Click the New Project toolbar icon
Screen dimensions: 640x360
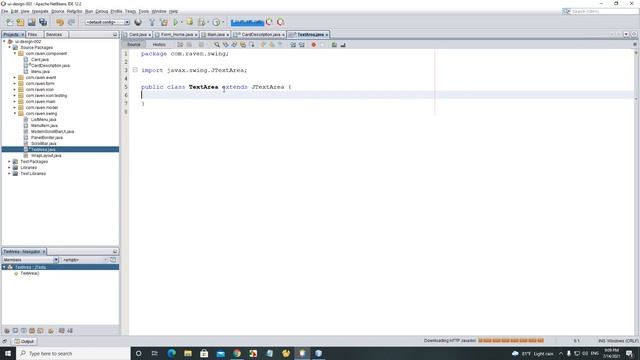click(x=20, y=22)
